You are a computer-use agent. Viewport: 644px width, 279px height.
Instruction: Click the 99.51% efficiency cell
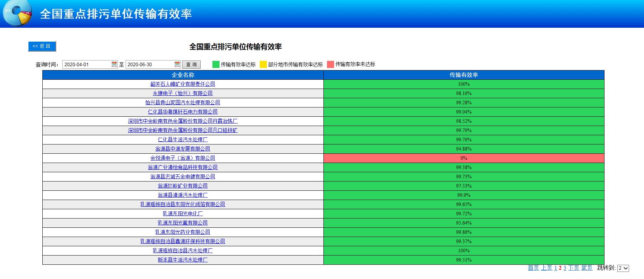point(464,260)
